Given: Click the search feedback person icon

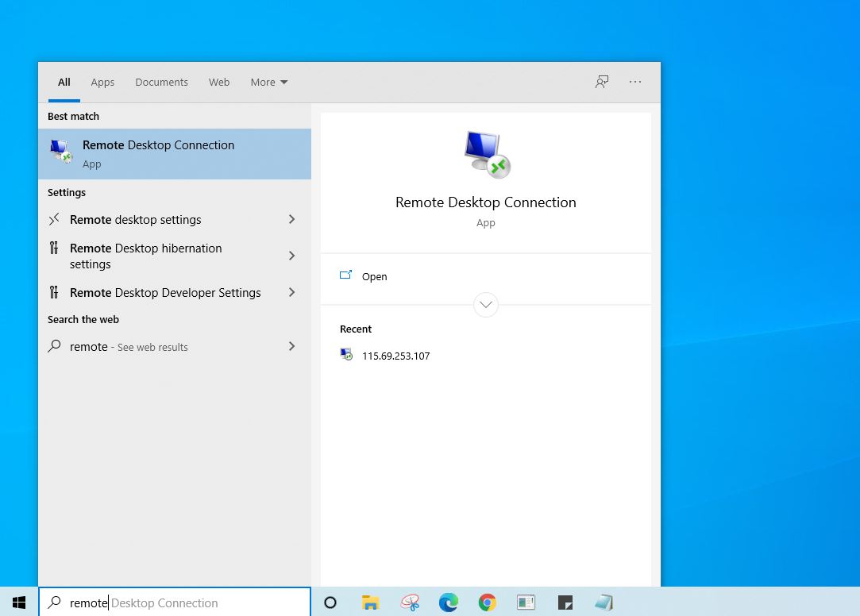Looking at the screenshot, I should pyautogui.click(x=602, y=83).
